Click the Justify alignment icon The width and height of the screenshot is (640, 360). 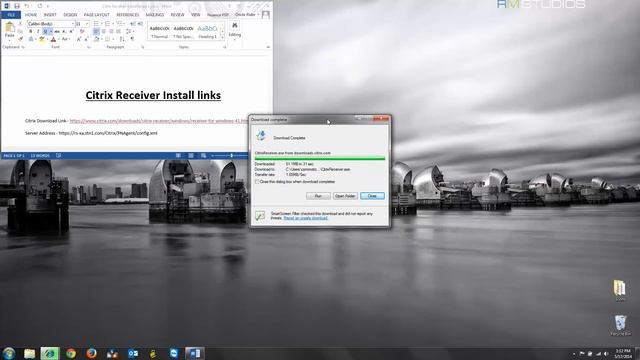pos(118,31)
